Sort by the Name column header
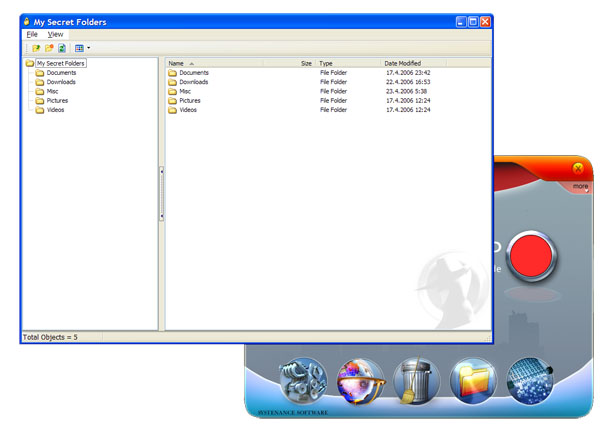Screen dimensions: 600x427 point(214,63)
